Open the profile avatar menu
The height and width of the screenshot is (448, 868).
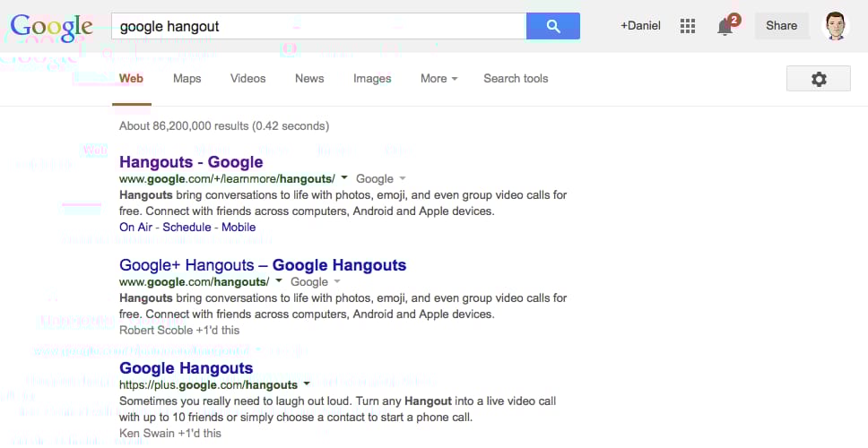coord(836,26)
